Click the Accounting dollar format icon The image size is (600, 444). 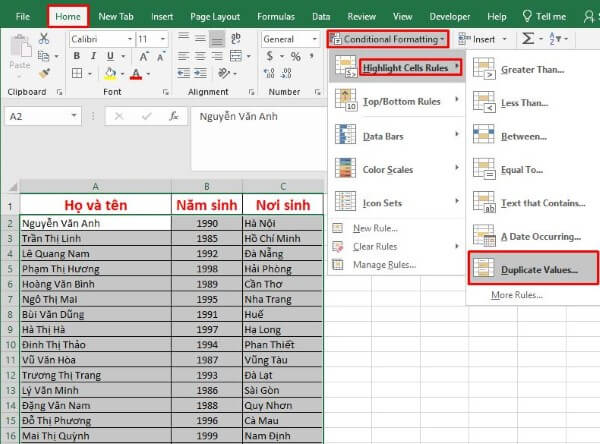point(270,56)
